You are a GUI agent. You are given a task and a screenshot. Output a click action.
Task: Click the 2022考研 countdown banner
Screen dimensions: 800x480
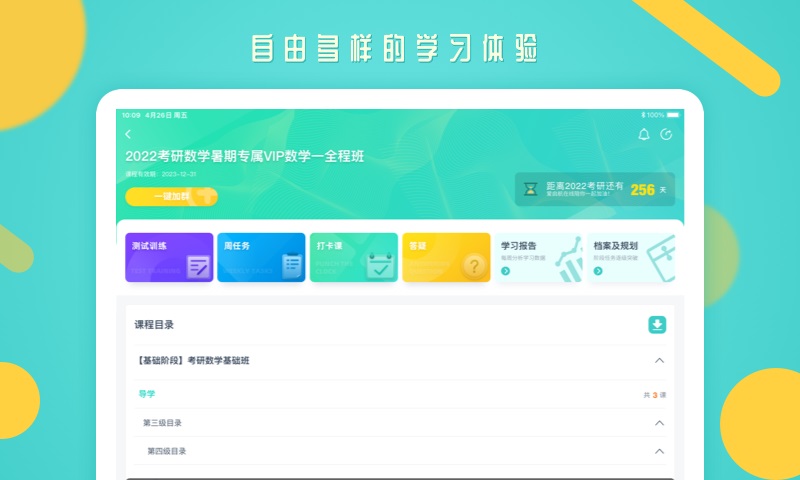tap(594, 189)
